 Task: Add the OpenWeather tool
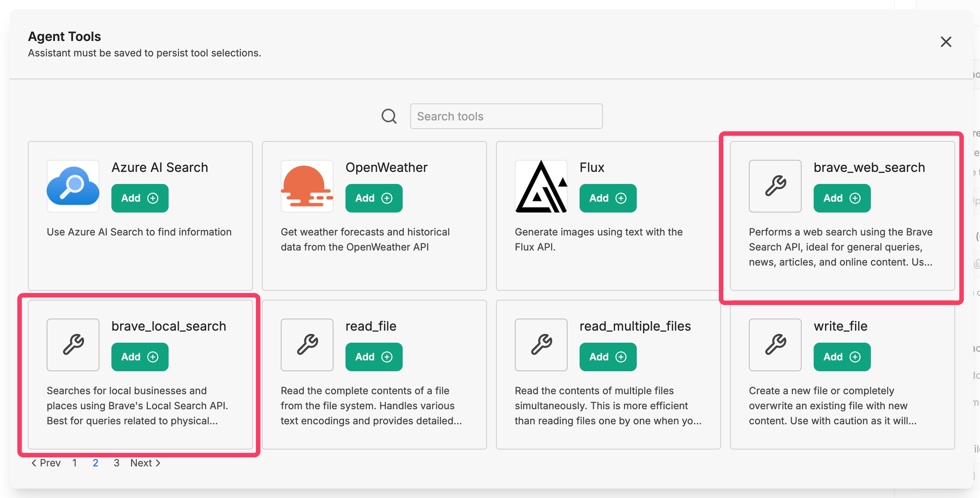[x=374, y=198]
